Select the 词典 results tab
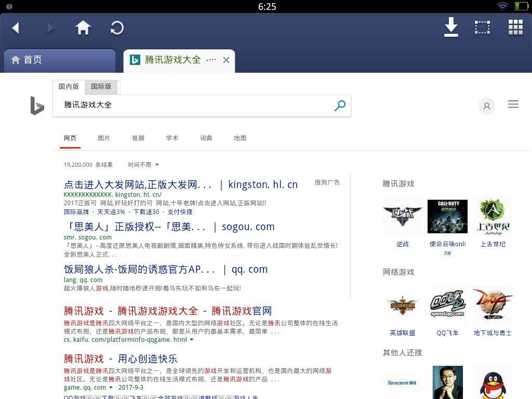This screenshot has height=399, width=532. 206,138
